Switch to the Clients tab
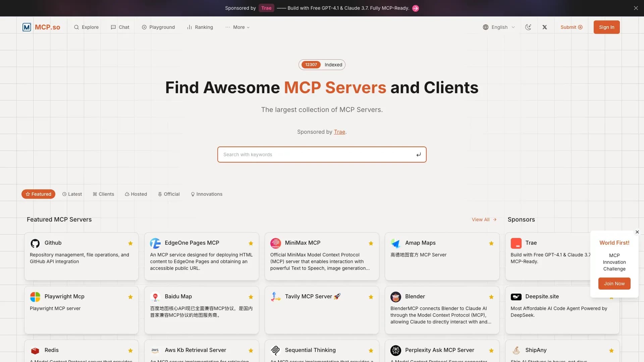The image size is (644, 362). (x=104, y=194)
